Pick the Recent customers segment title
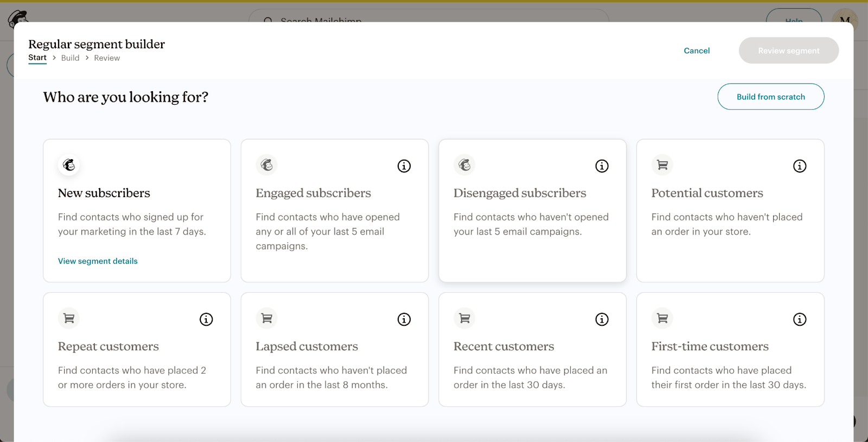Viewport: 868px width, 442px height. click(504, 346)
